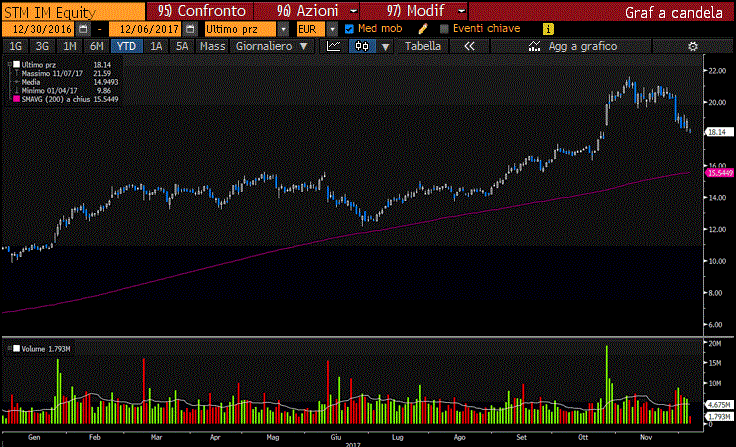736x447 pixels.
Task: Toggle Volume legend checkbox
Action: [x=16, y=348]
